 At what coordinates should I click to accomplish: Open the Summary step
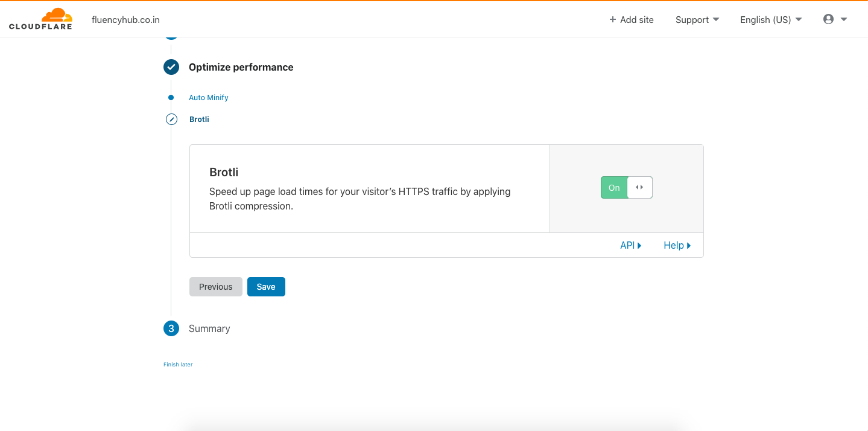click(x=209, y=328)
